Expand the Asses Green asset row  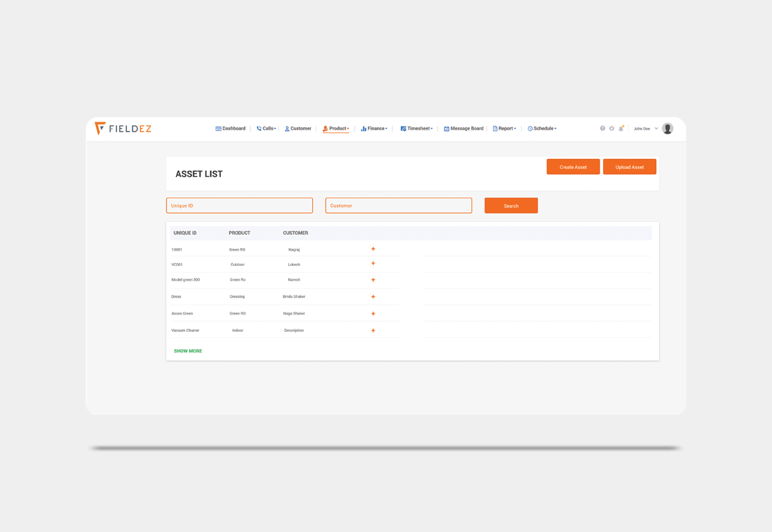click(373, 314)
